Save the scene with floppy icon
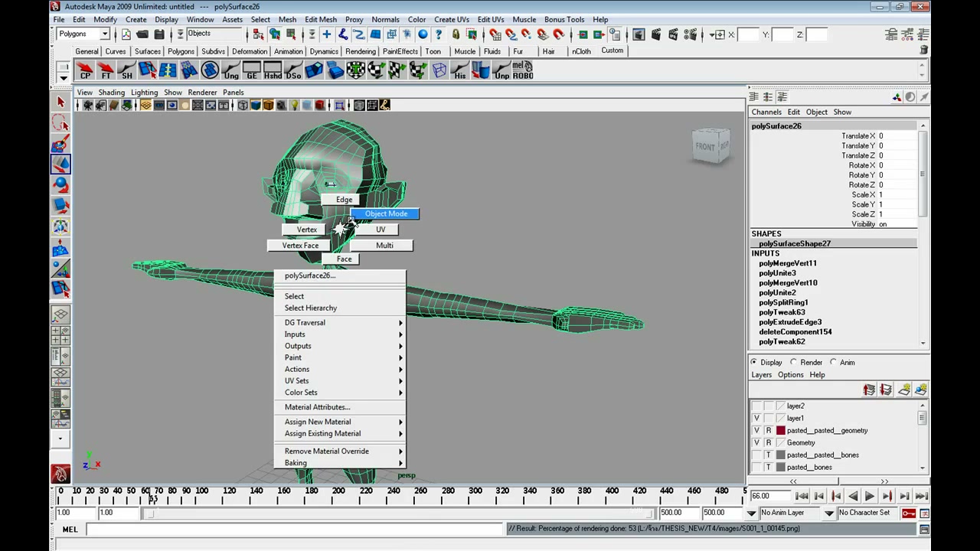Image resolution: width=980 pixels, height=551 pixels. coord(159,34)
